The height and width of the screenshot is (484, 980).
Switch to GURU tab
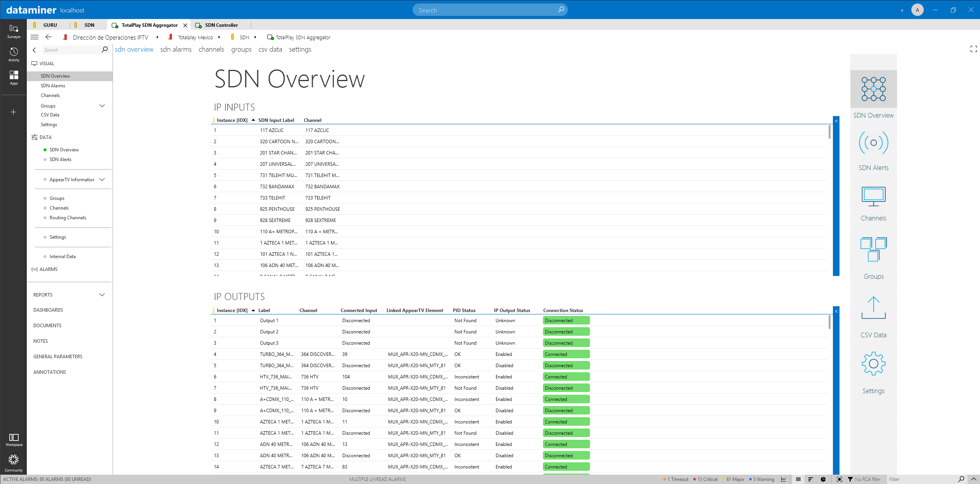pyautogui.click(x=50, y=25)
